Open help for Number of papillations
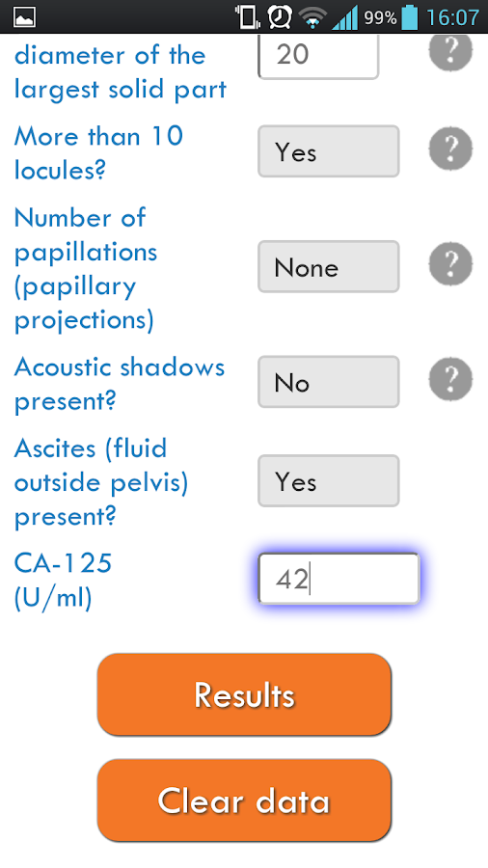Screen dimensions: 488x868 pos(450,263)
